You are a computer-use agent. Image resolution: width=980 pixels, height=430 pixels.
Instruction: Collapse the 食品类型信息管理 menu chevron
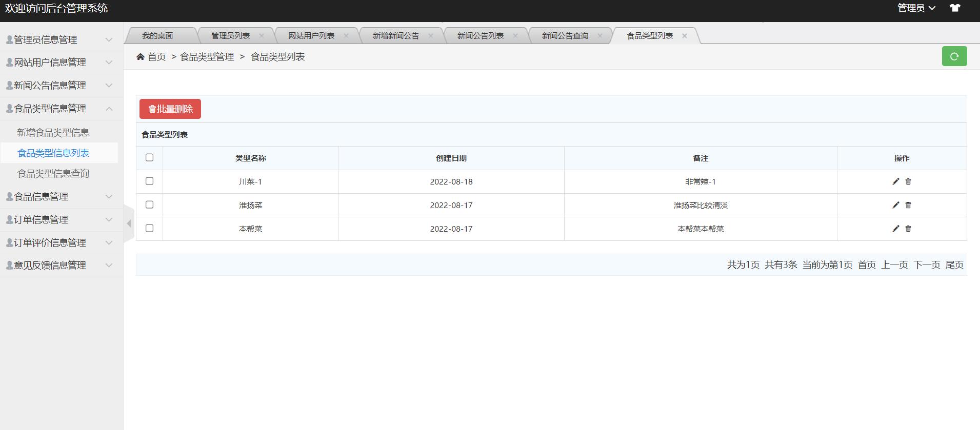coord(109,108)
